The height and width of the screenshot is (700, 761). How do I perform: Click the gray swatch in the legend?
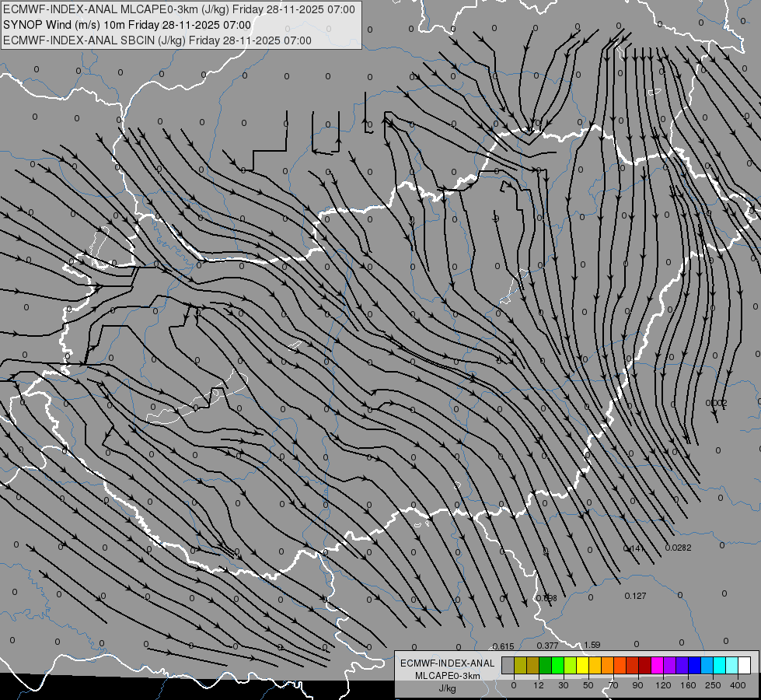coord(508,665)
